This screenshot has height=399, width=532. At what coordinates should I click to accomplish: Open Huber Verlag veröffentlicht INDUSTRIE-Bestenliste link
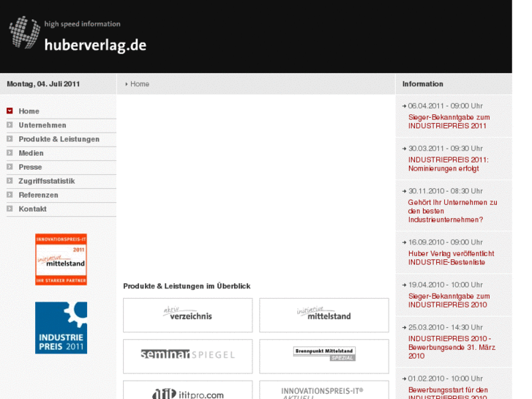tap(452, 258)
